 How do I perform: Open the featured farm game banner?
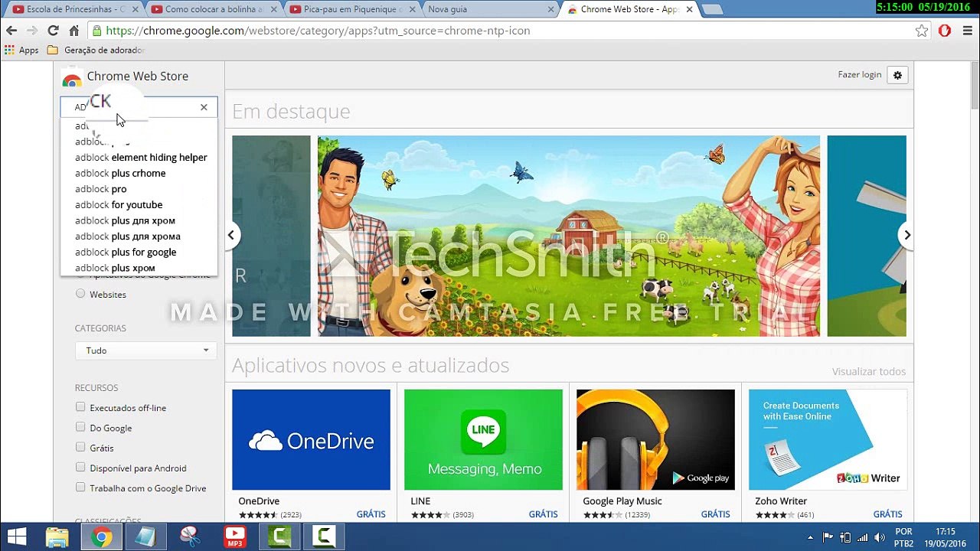point(569,236)
